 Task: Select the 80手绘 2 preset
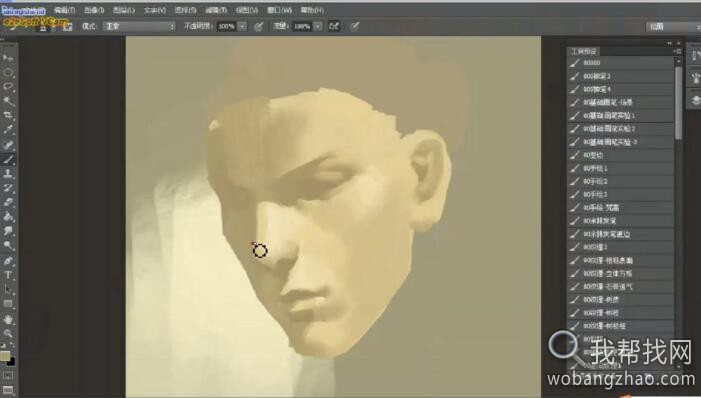(x=621, y=182)
